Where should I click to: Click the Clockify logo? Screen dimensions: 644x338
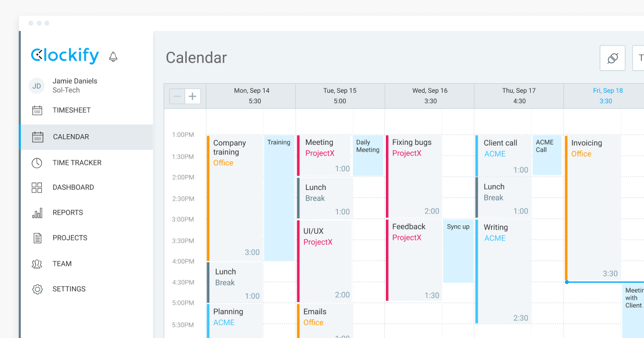point(64,55)
